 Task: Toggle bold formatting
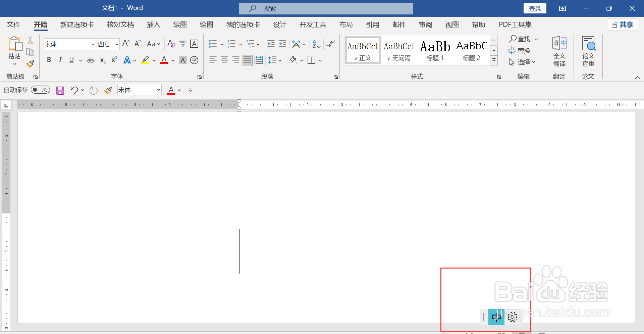[49, 60]
